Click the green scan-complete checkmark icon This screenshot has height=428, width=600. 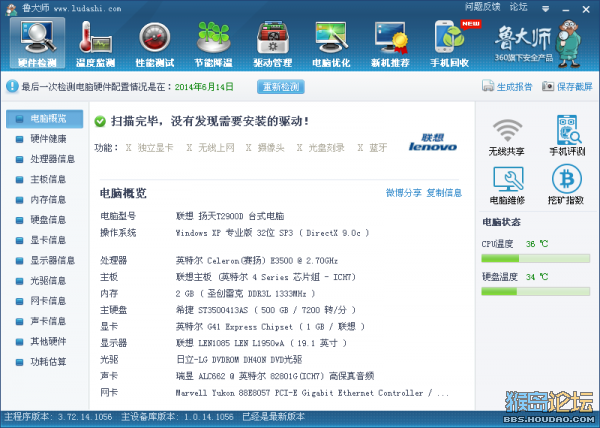click(x=100, y=122)
